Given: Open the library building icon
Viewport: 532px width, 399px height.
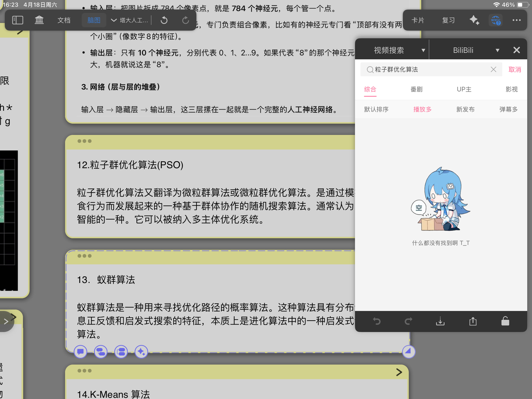Looking at the screenshot, I should point(39,20).
